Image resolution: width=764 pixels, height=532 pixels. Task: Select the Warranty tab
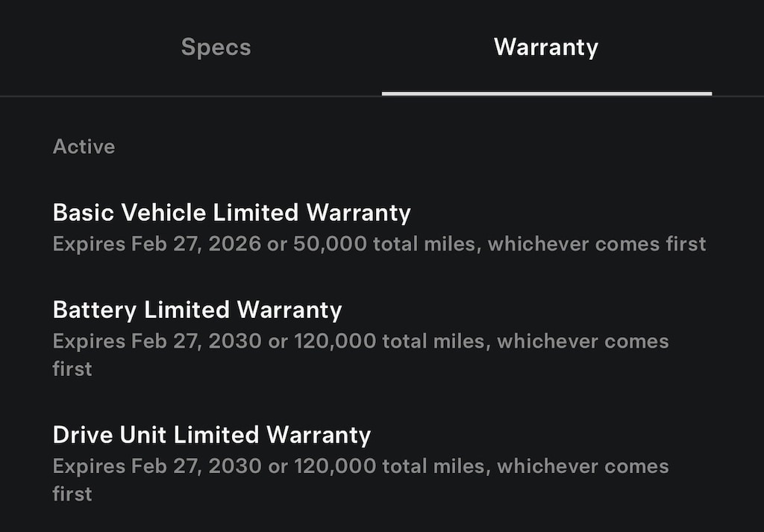pos(545,47)
